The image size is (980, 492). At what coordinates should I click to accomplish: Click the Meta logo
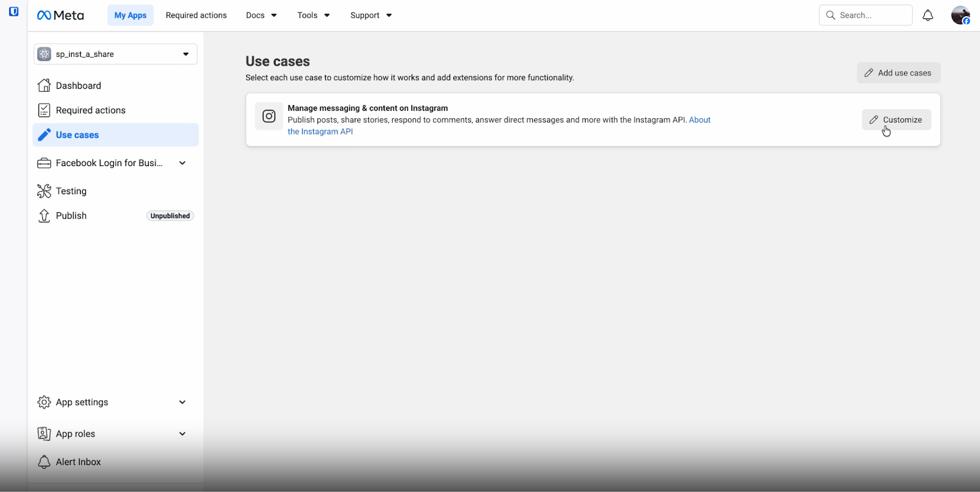(61, 15)
